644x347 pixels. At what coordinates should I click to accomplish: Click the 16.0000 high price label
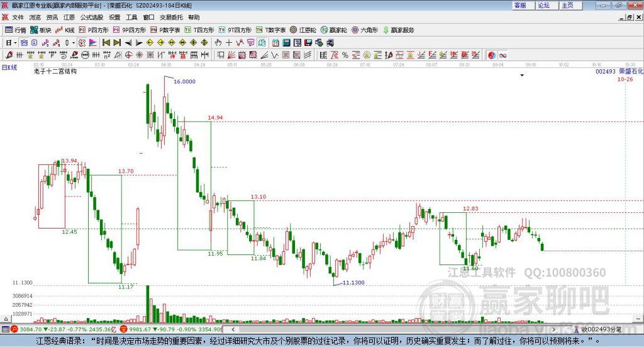click(184, 82)
